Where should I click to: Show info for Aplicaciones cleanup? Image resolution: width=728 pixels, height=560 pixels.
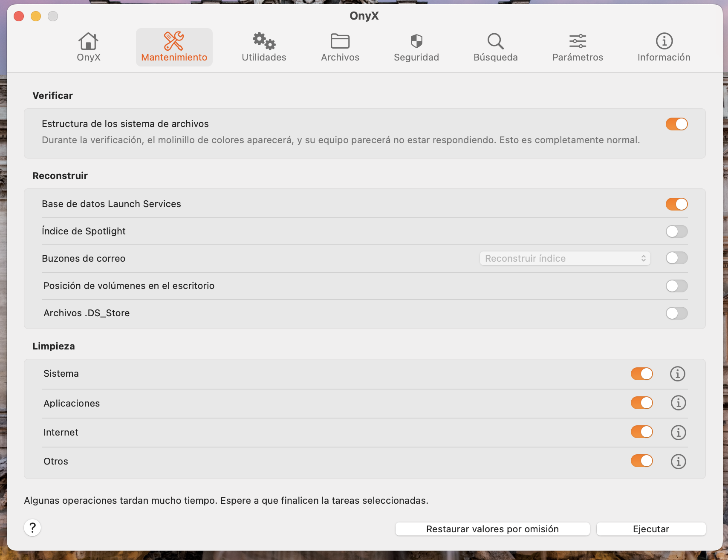click(x=679, y=403)
